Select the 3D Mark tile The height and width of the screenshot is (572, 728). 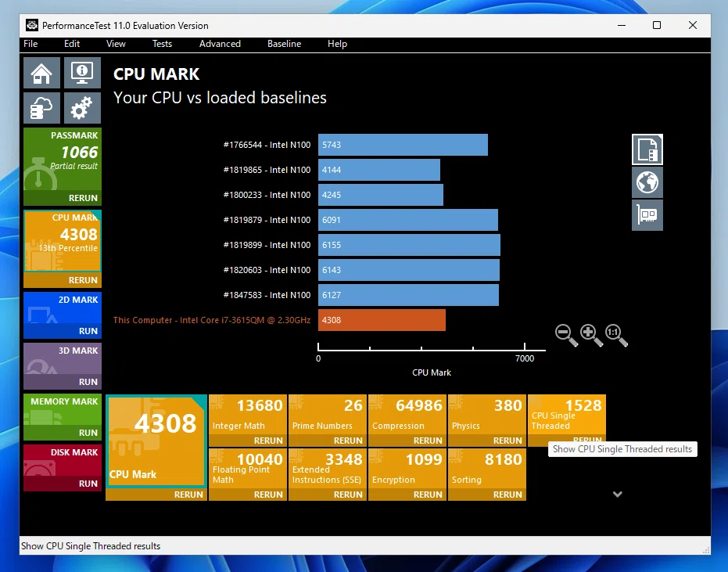click(x=63, y=358)
